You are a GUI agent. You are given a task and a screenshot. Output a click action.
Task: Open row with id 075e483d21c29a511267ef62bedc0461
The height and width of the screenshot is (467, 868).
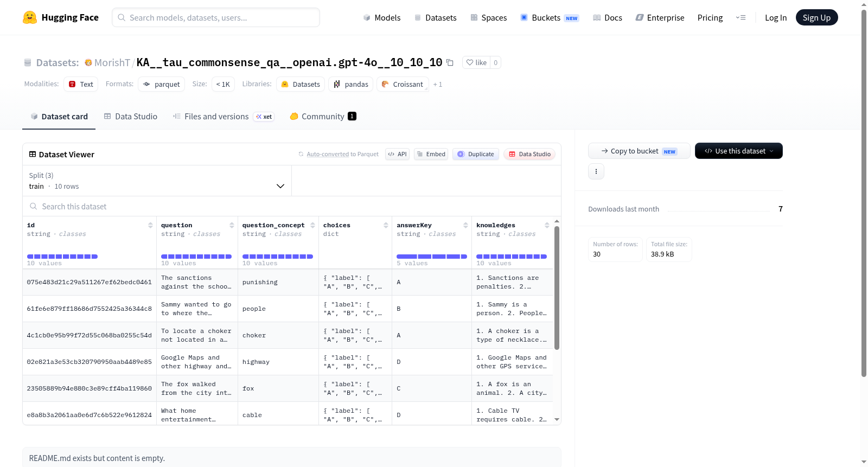click(x=90, y=282)
